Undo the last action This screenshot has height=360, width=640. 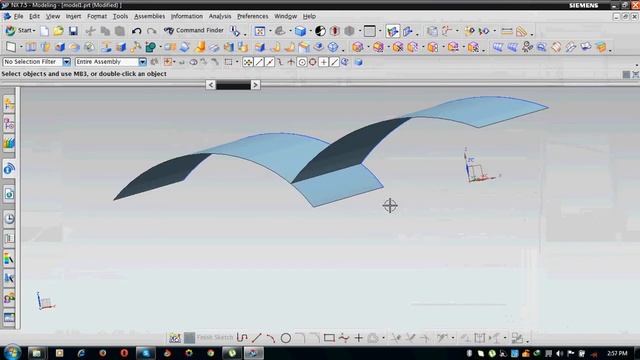136,31
